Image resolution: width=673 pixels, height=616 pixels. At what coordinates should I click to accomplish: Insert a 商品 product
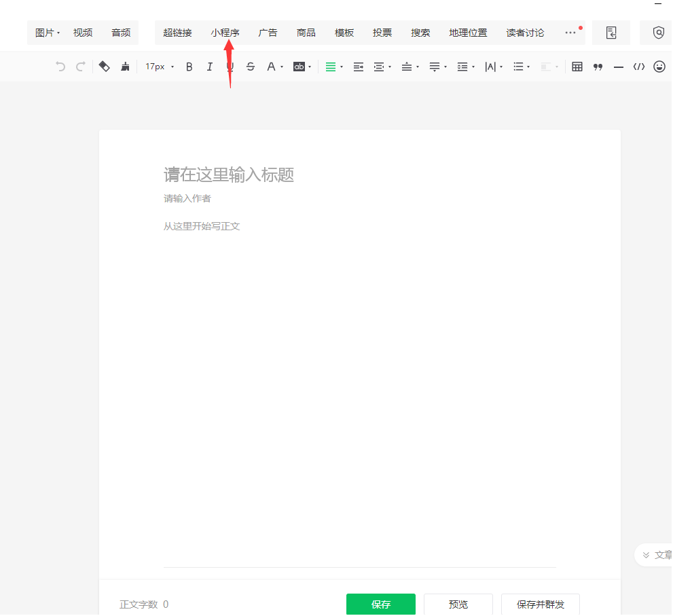(x=306, y=33)
